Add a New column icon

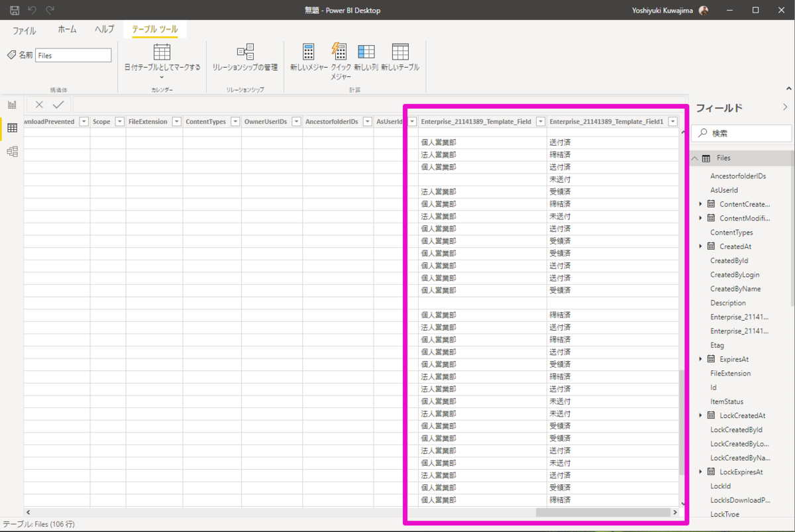click(366, 52)
